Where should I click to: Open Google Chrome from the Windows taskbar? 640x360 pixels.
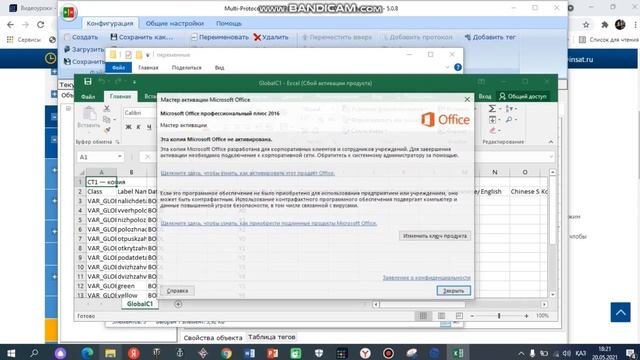point(226,353)
